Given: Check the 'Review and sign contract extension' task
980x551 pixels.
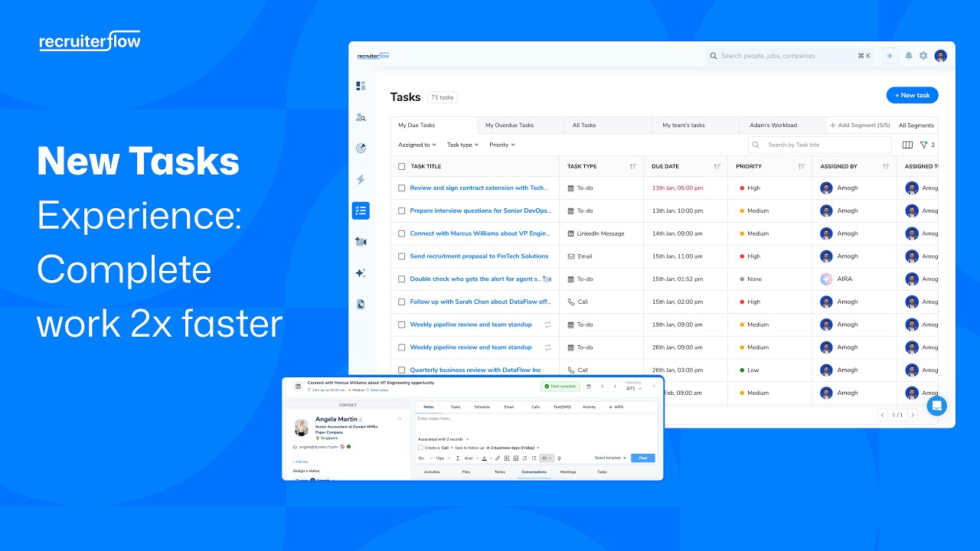Looking at the screenshot, I should pyautogui.click(x=401, y=187).
